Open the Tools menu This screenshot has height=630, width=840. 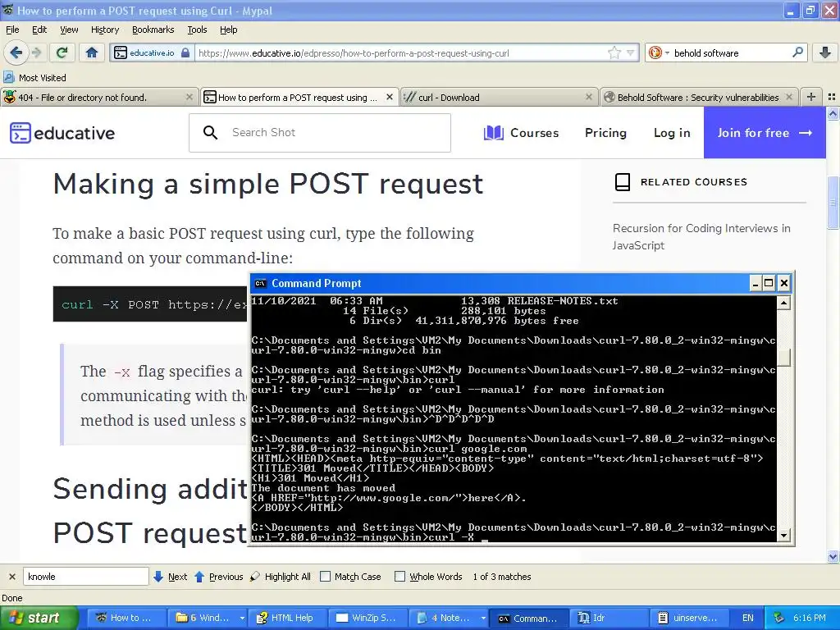(x=197, y=30)
